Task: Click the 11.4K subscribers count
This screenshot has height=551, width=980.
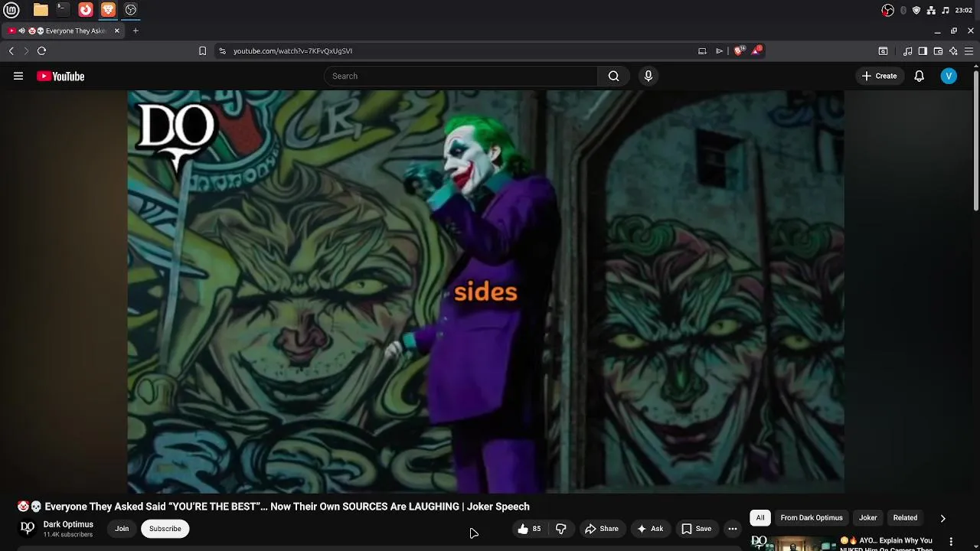Action: pos(68,534)
